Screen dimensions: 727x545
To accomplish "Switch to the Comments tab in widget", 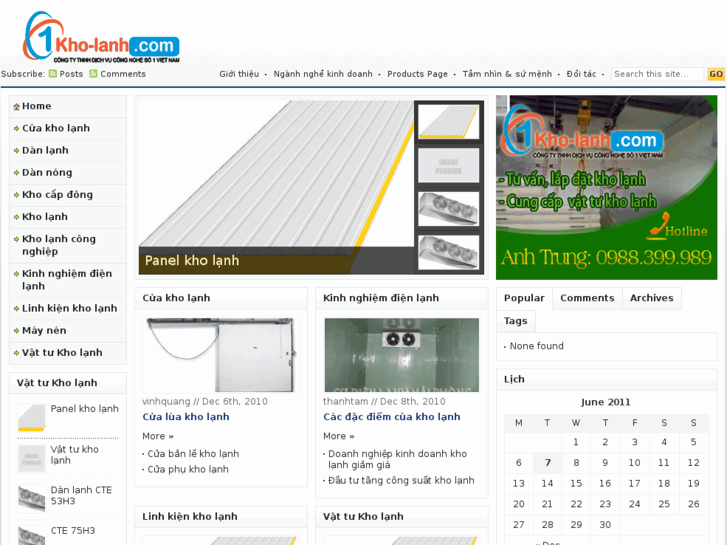I will [587, 298].
